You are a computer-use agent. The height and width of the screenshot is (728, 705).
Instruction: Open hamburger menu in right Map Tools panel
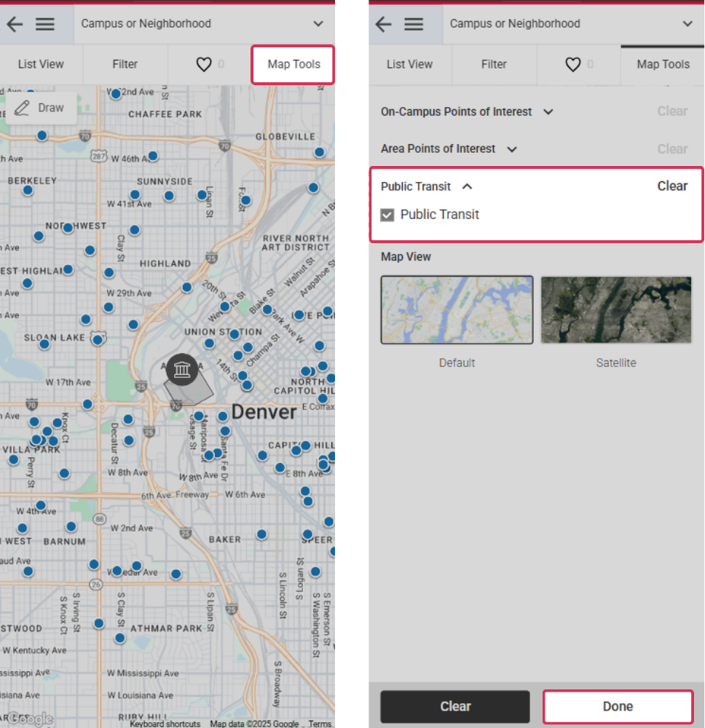click(x=414, y=24)
